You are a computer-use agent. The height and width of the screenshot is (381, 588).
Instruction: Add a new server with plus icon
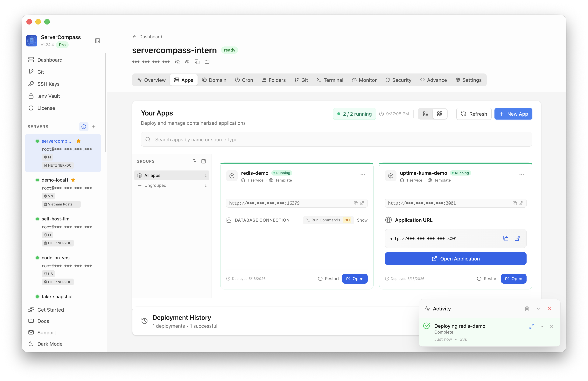94,127
